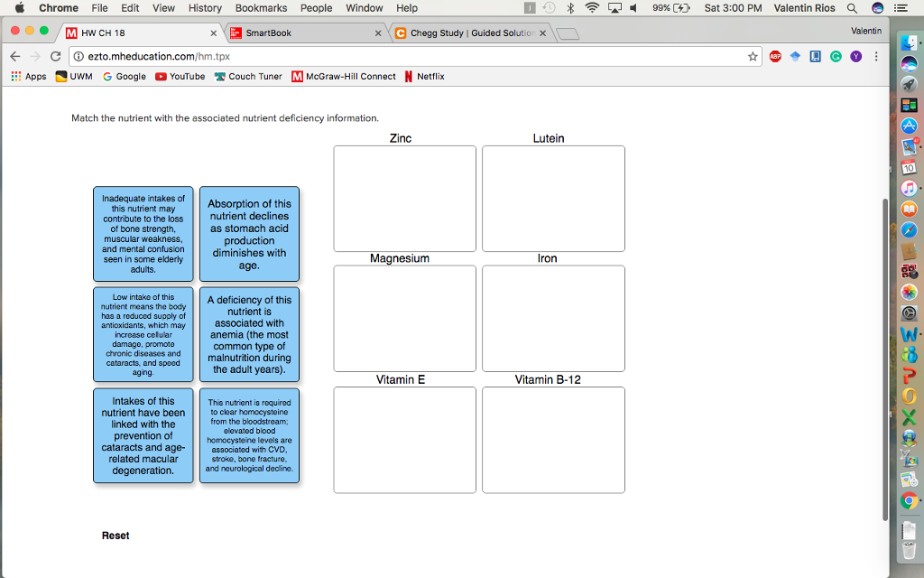Close the SmartBook tab

click(378, 33)
